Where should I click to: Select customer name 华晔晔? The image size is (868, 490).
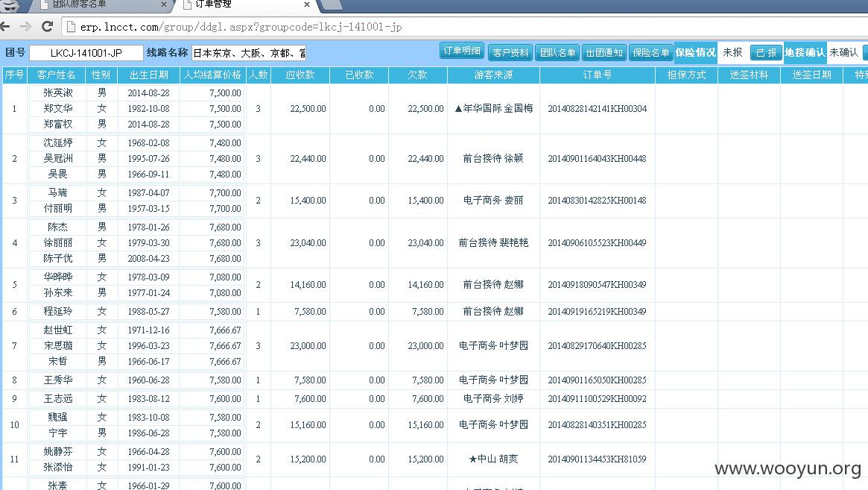(x=57, y=277)
